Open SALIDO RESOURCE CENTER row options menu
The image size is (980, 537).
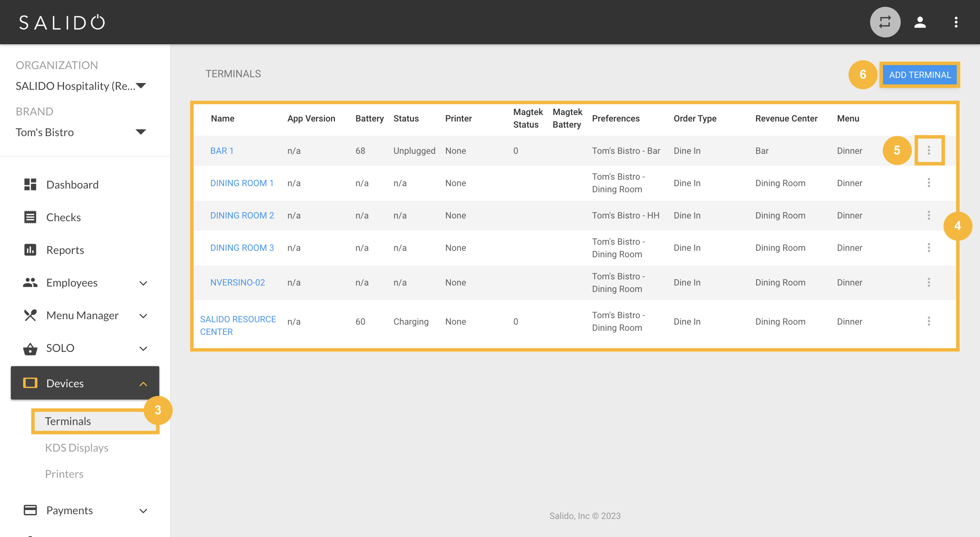pyautogui.click(x=929, y=321)
